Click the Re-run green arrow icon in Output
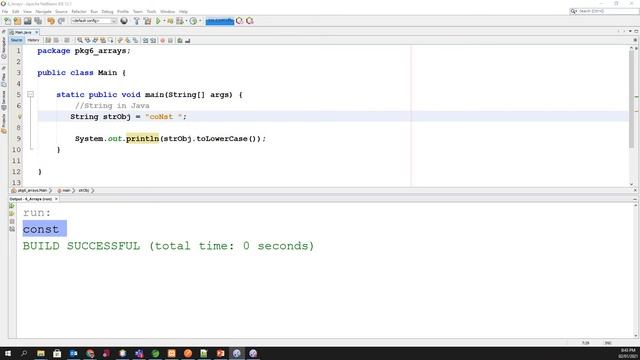640x360 pixels. pyautogui.click(x=12, y=206)
